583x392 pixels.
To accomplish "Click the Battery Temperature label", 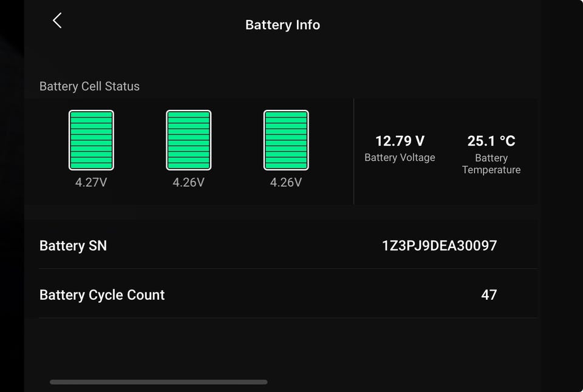I will point(491,164).
